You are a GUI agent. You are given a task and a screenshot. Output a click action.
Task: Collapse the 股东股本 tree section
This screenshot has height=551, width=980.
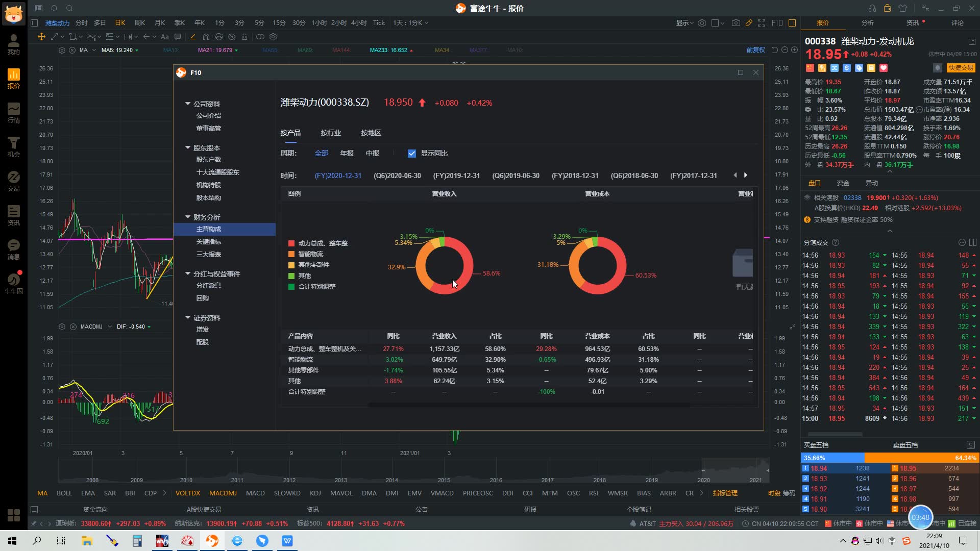(187, 147)
